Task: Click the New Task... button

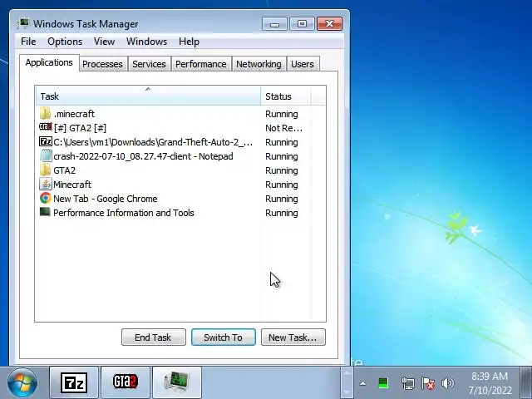Action: (293, 337)
